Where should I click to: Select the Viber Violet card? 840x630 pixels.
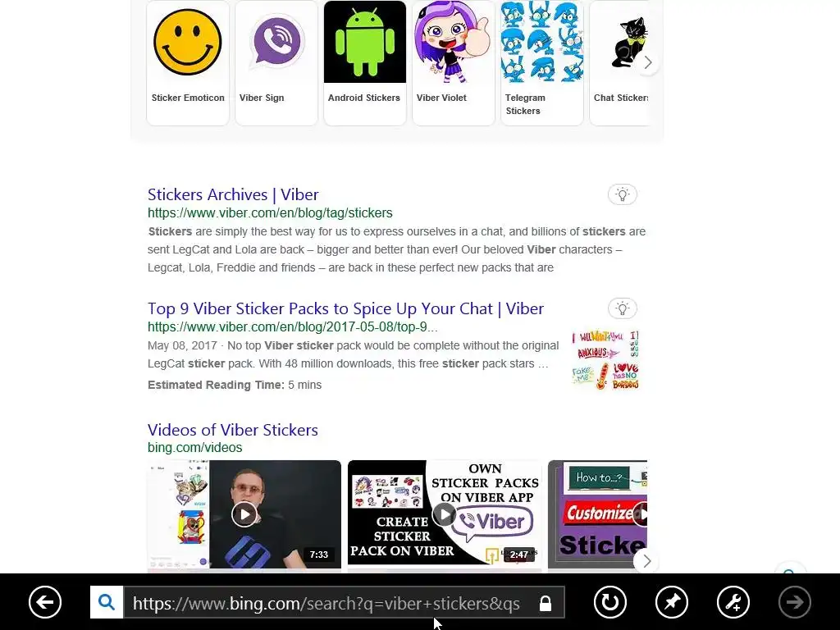453,62
